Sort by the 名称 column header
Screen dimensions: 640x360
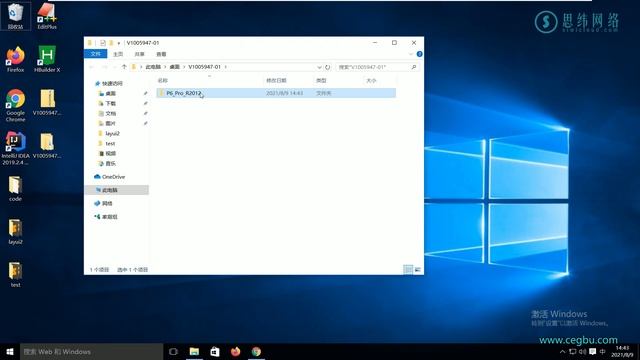click(x=162, y=81)
